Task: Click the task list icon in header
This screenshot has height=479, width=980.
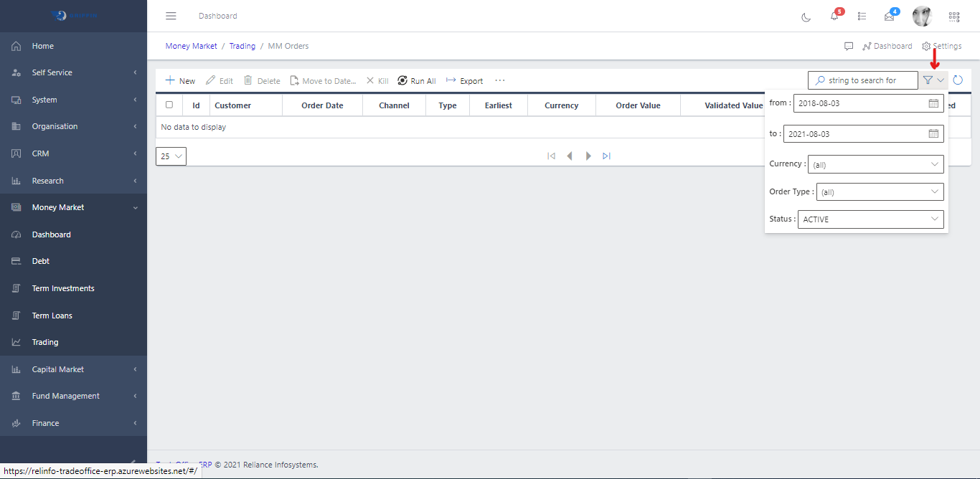Action: 862,16
